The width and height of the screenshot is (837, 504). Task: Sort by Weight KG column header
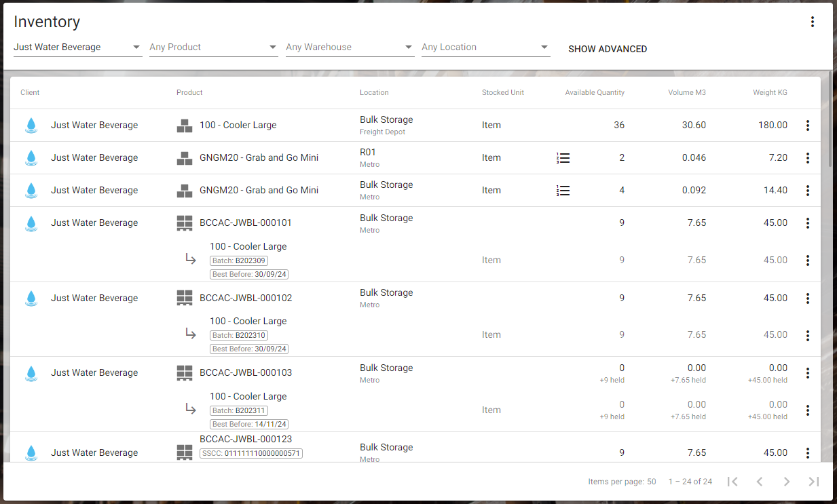(x=770, y=92)
